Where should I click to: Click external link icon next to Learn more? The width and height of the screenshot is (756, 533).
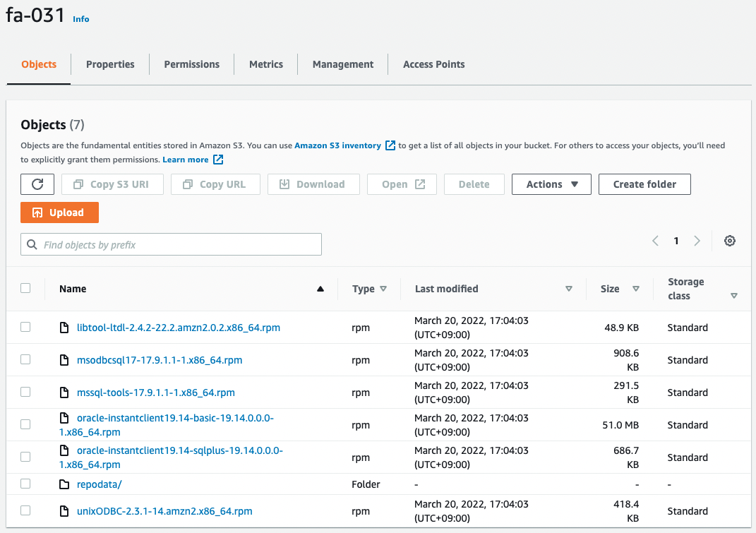218,160
